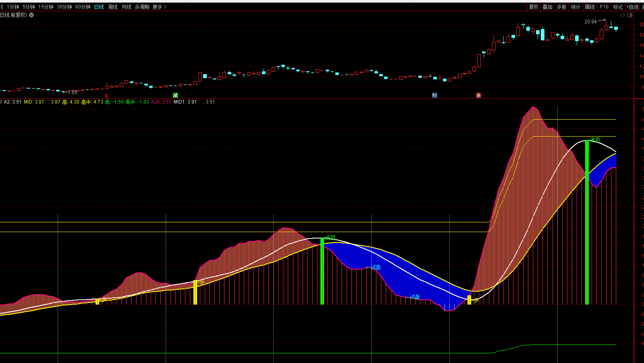Expand the 更多 periods menu
The width and height of the screenshot is (644, 363).
coord(159,7)
